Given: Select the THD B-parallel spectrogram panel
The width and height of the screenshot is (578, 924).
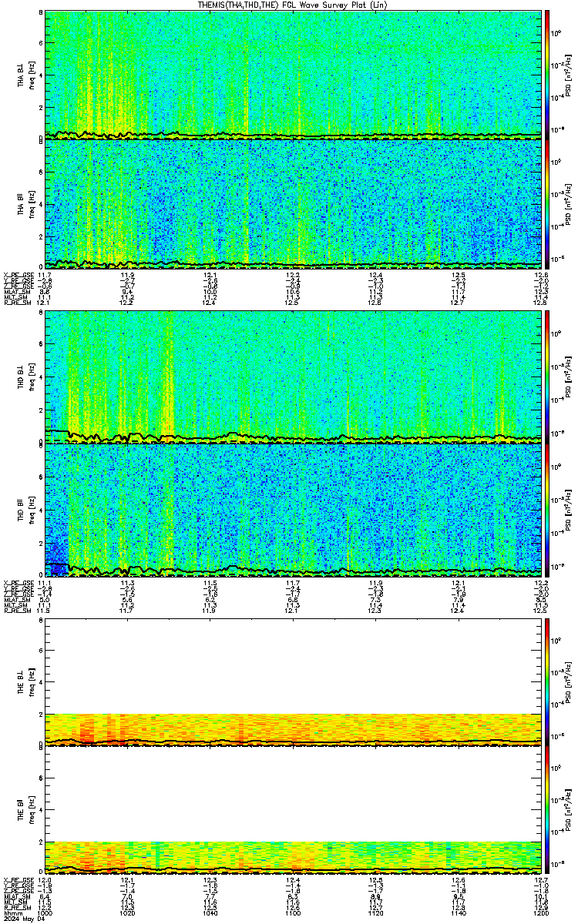Looking at the screenshot, I should [x=293, y=509].
